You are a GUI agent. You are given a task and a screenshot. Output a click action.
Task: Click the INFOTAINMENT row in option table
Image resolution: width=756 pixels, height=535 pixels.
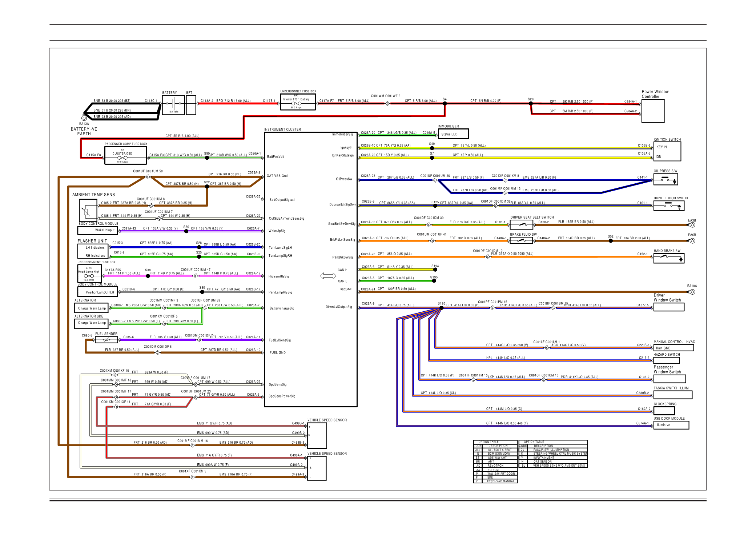click(x=543, y=458)
